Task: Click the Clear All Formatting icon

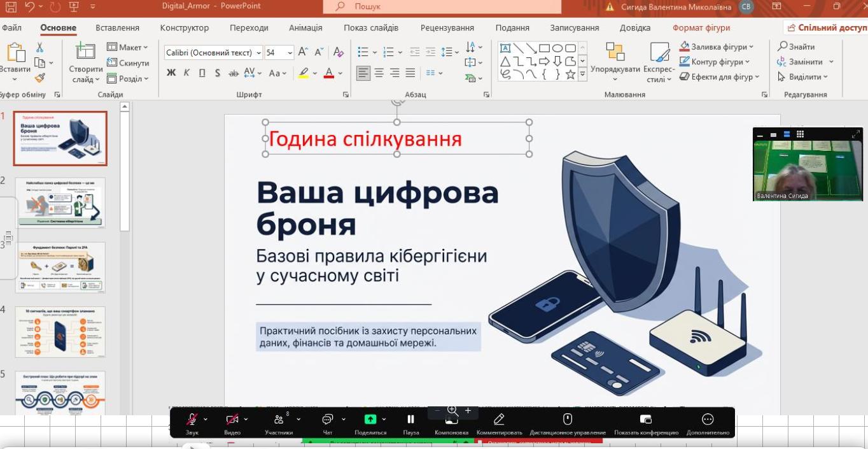Action: point(339,53)
